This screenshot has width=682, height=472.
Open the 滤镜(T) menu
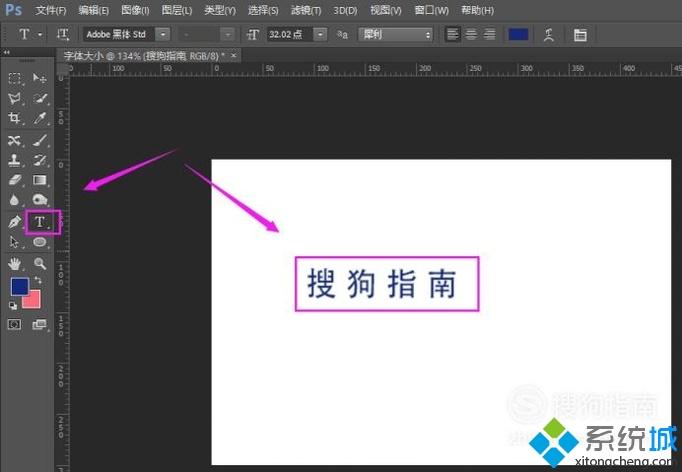pos(302,10)
